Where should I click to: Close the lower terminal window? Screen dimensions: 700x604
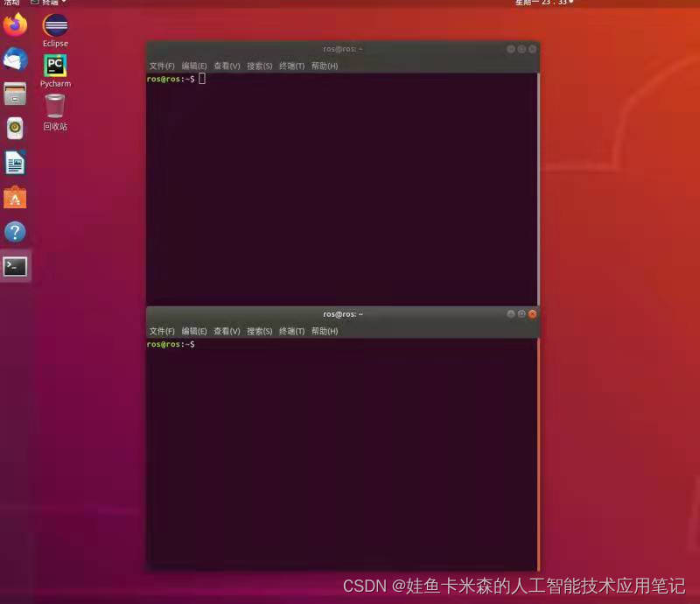pos(532,314)
